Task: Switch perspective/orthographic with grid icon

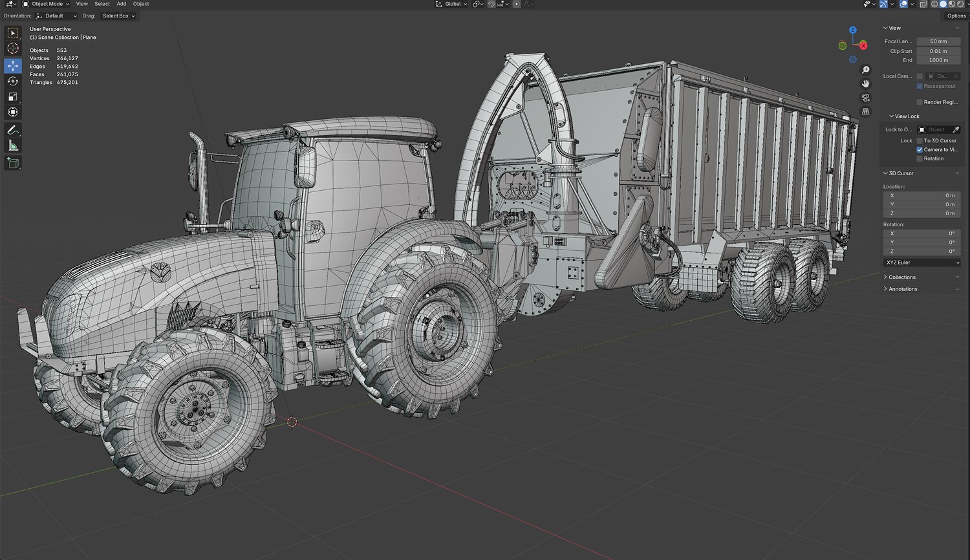Action: pos(866,112)
